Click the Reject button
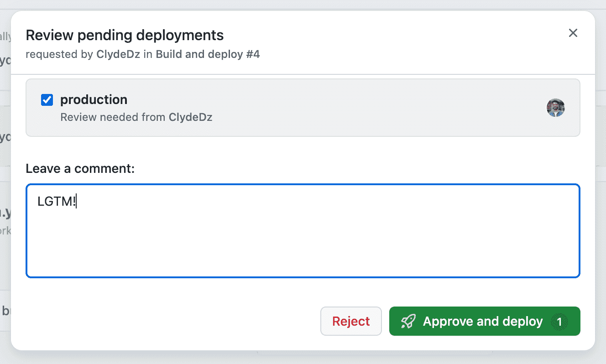This screenshot has width=606, height=364. 351,321
